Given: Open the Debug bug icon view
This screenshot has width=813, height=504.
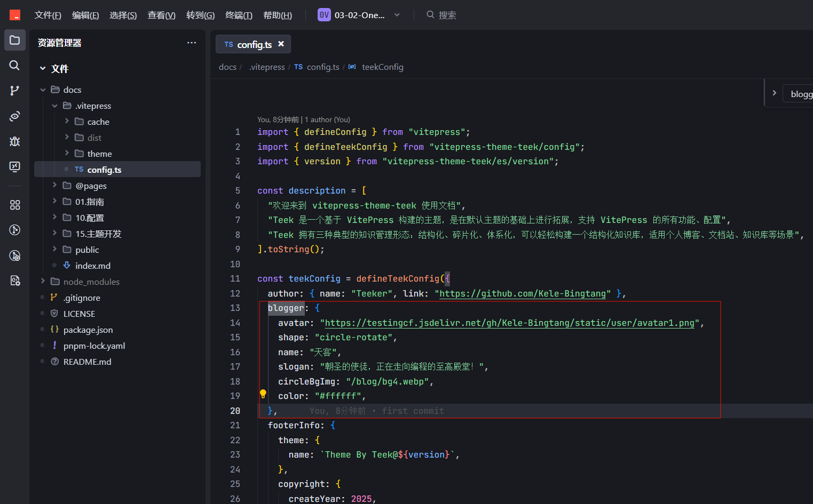Looking at the screenshot, I should [15, 141].
